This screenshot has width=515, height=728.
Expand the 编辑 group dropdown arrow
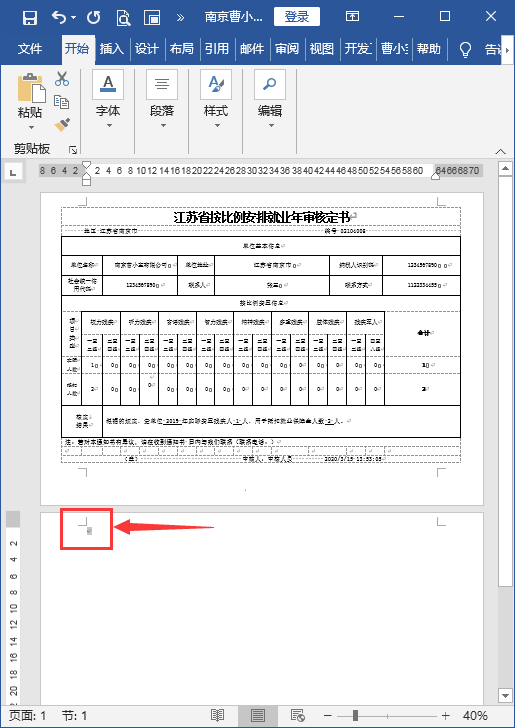point(271,125)
